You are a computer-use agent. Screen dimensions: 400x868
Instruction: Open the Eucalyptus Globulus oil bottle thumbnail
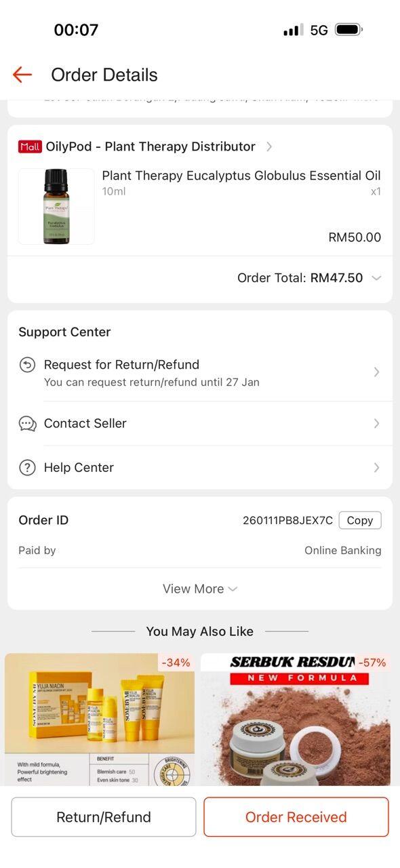click(x=56, y=206)
